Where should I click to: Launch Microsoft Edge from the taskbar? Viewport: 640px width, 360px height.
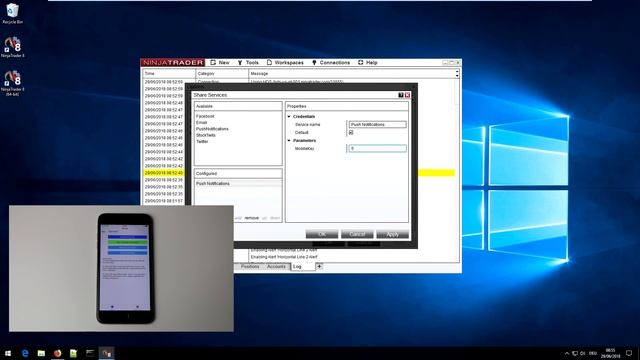pos(25,353)
